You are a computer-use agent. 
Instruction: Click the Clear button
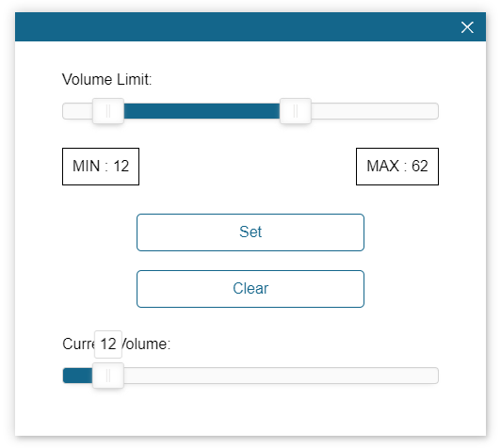click(250, 289)
